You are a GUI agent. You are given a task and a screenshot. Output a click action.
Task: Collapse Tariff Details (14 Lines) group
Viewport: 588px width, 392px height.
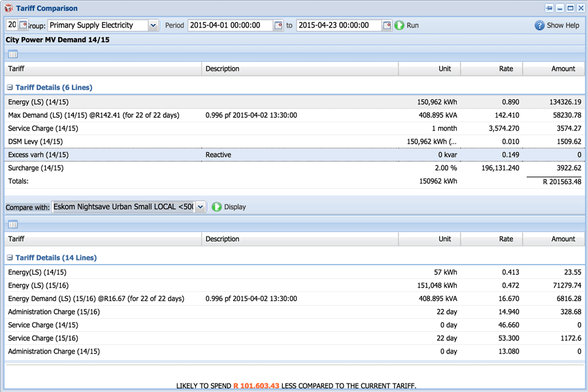10,257
